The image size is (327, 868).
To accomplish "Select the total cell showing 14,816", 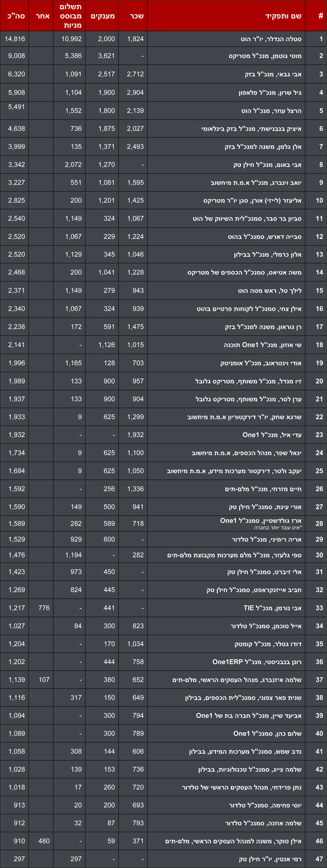I will [x=15, y=39].
